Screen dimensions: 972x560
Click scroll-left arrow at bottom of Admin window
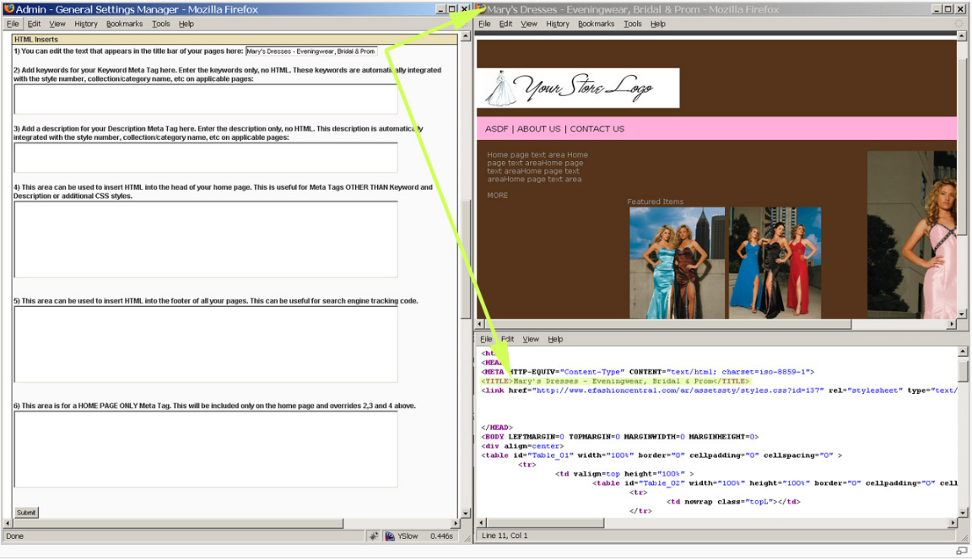tap(8, 524)
